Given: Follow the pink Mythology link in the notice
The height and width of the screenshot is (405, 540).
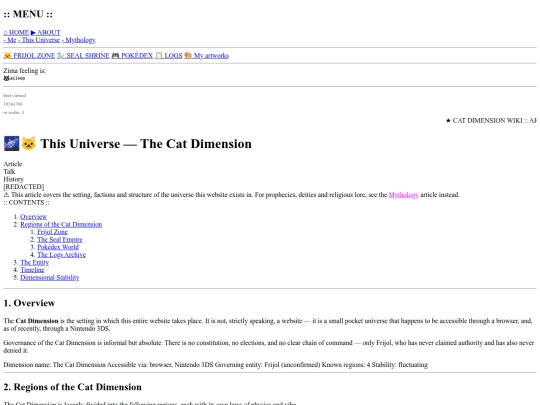Looking at the screenshot, I should [x=404, y=195].
